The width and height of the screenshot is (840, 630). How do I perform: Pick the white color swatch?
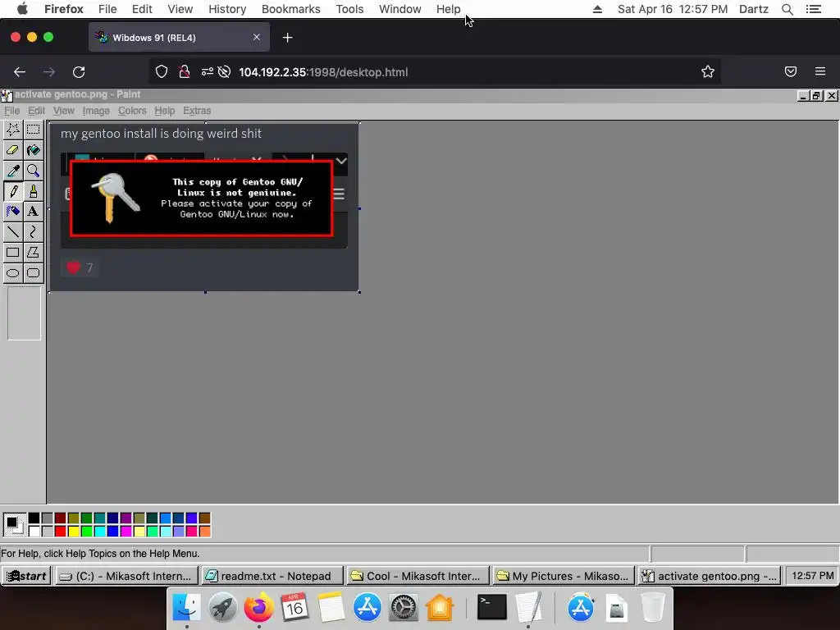click(34, 531)
